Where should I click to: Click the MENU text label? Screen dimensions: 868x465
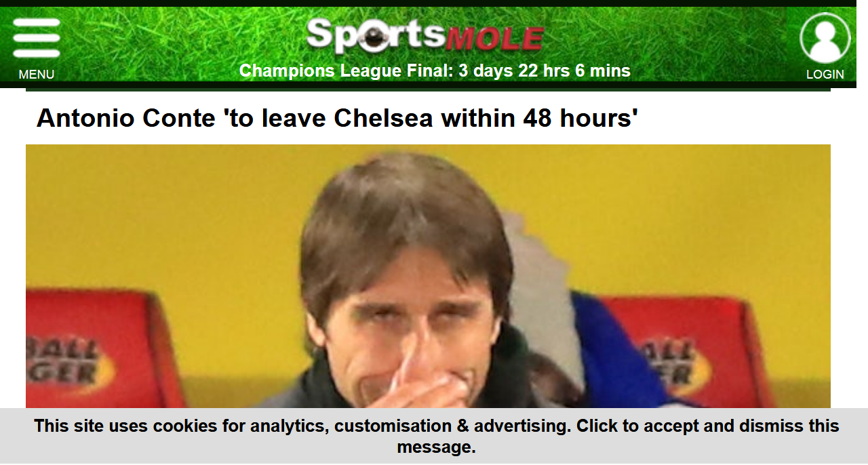(37, 75)
